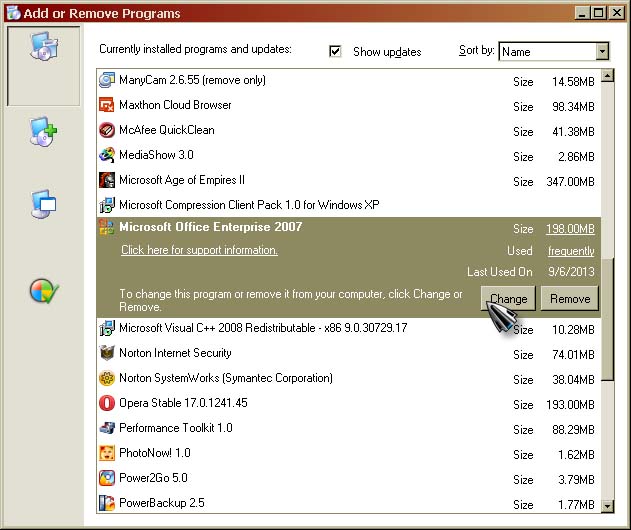
Task: Open the Click here for support information link
Action: pyautogui.click(x=199, y=250)
